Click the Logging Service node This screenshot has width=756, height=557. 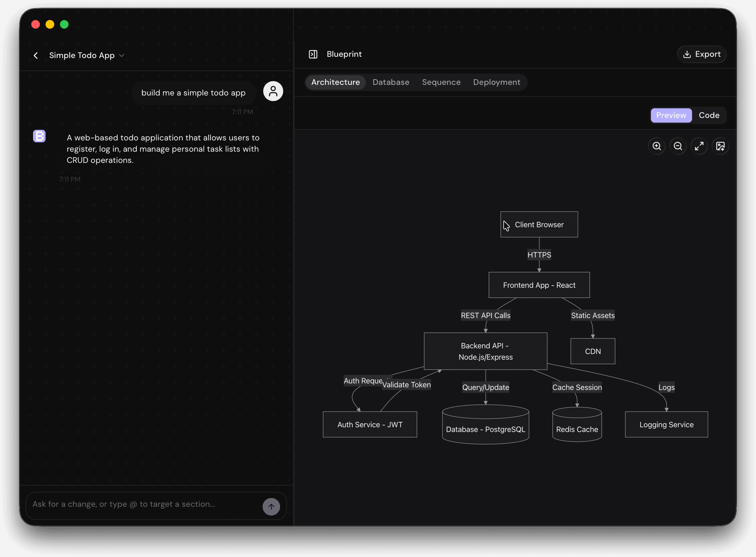pyautogui.click(x=666, y=424)
